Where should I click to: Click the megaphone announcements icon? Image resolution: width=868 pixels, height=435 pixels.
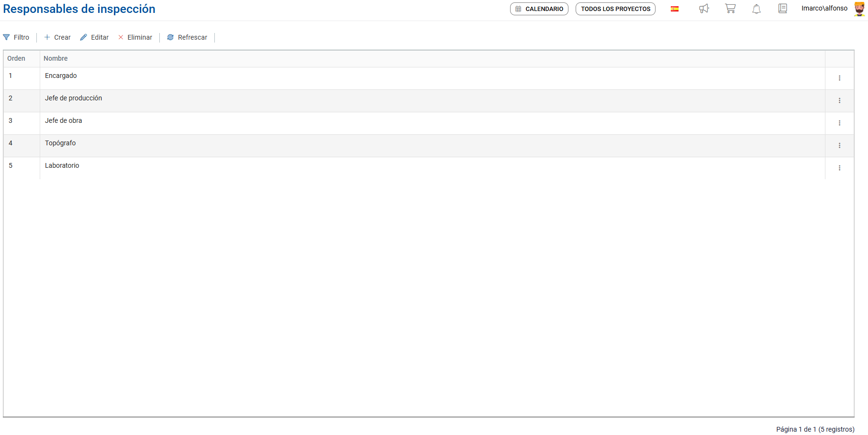(704, 9)
